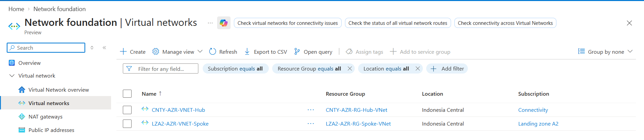
Task: Close the Network foundation blade
Action: pos(629,23)
